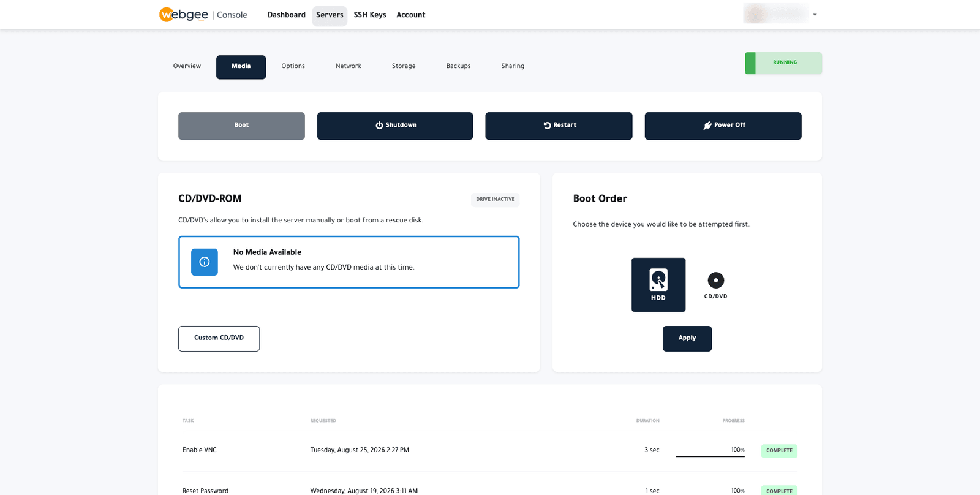Screen dimensions: 980x495
Task: Click the Shutdown button
Action: click(x=395, y=126)
